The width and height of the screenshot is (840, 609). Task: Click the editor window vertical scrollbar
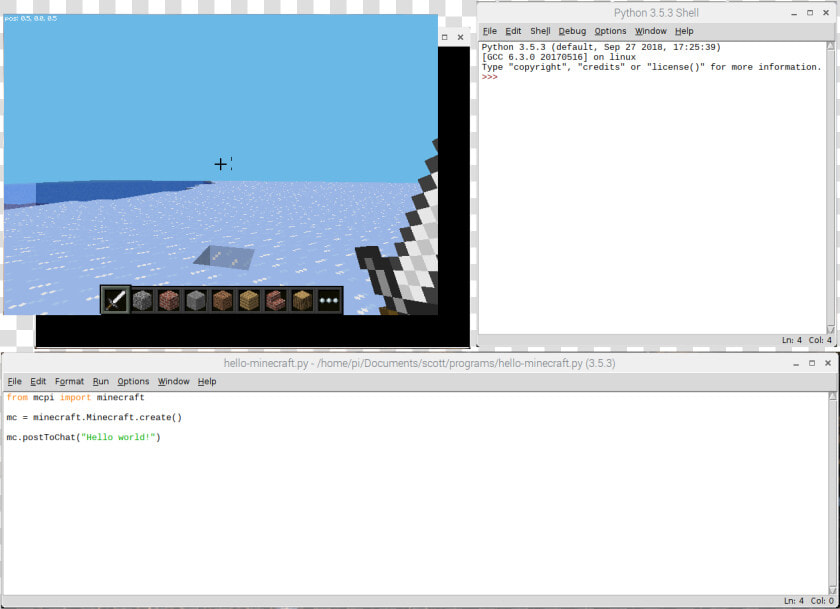832,493
